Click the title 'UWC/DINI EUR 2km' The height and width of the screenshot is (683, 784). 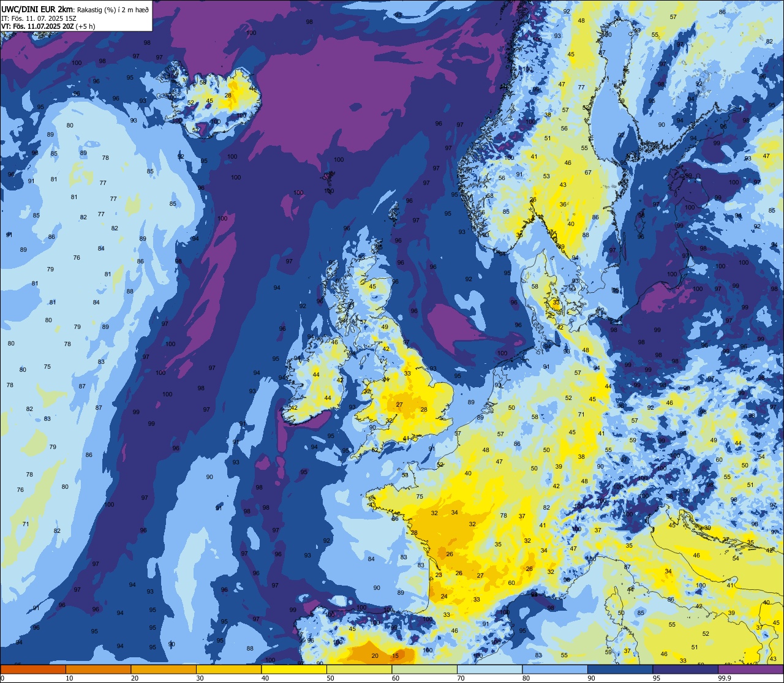pyautogui.click(x=37, y=10)
